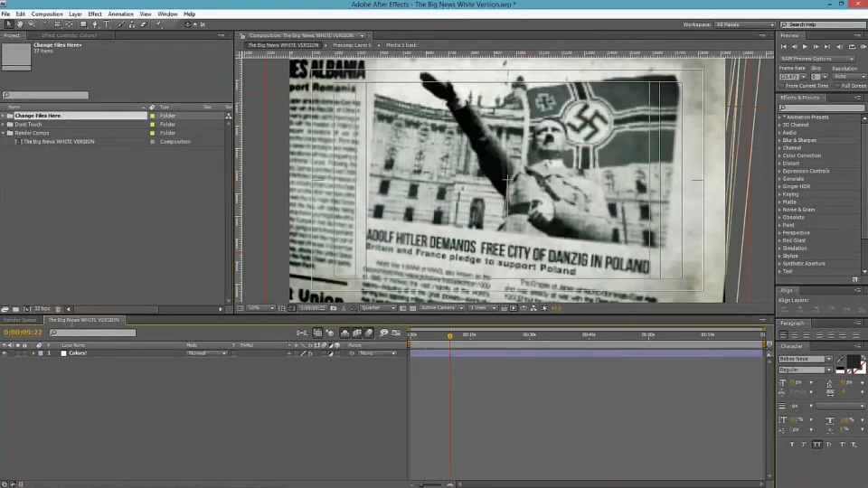Toggle Hide Shy Layers switch in timeline
The width and height of the screenshot is (868, 488).
pos(344,333)
